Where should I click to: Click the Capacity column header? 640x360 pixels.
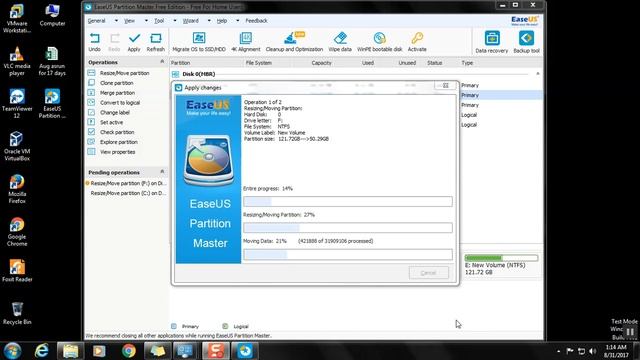pos(322,63)
